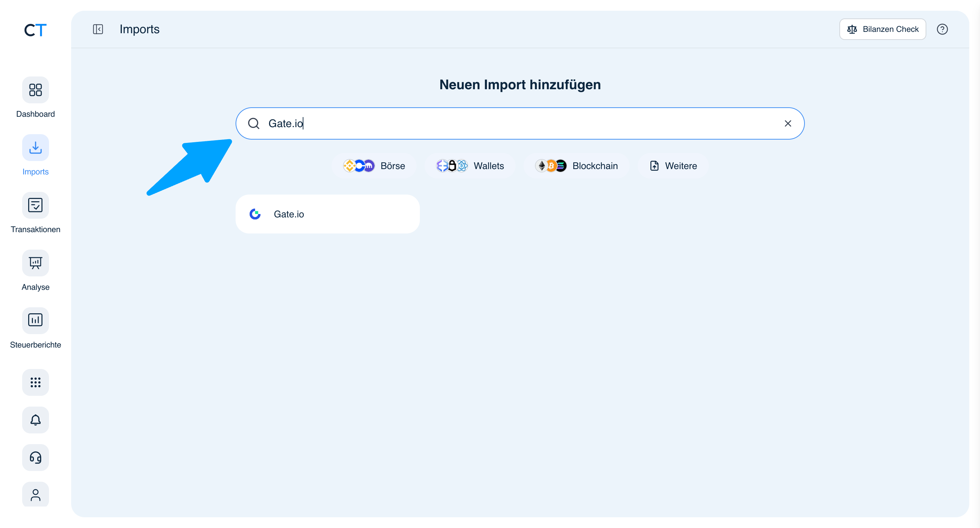Filter by Weitere category

[x=673, y=166]
